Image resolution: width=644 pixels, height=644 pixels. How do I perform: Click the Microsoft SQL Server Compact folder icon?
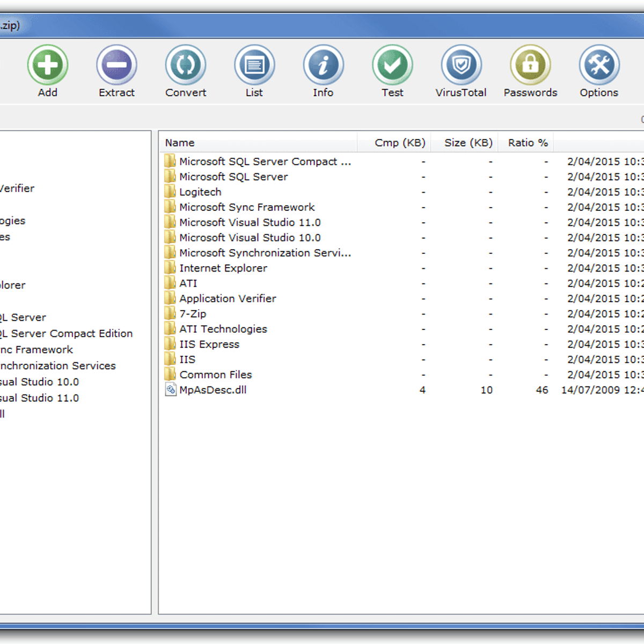click(x=170, y=161)
